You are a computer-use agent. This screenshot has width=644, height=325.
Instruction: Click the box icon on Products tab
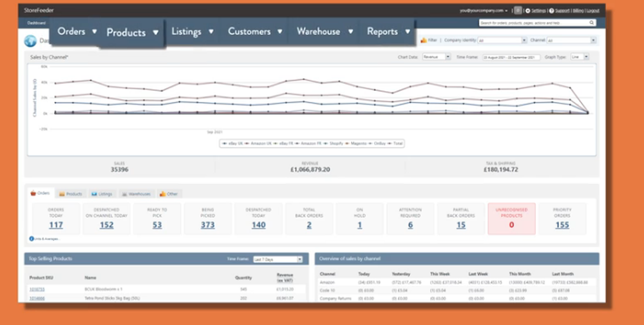(62, 193)
